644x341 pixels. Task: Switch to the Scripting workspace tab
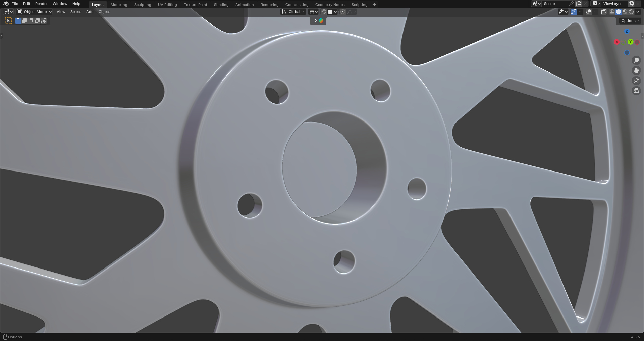pos(359,4)
